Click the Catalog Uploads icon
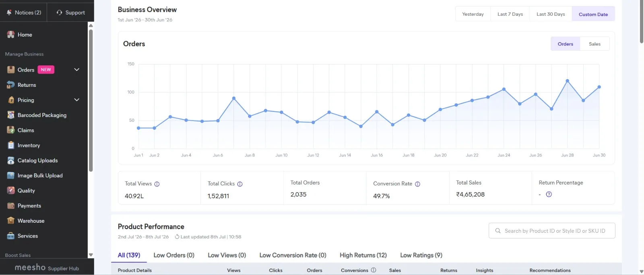The height and width of the screenshot is (275, 644). tap(11, 160)
